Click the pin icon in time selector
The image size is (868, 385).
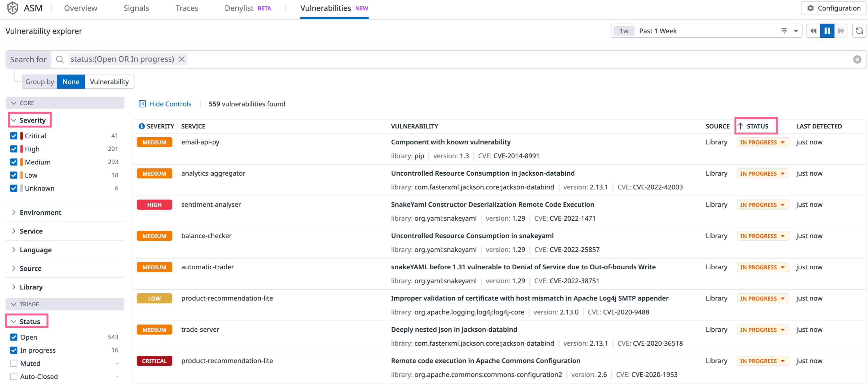pos(784,31)
